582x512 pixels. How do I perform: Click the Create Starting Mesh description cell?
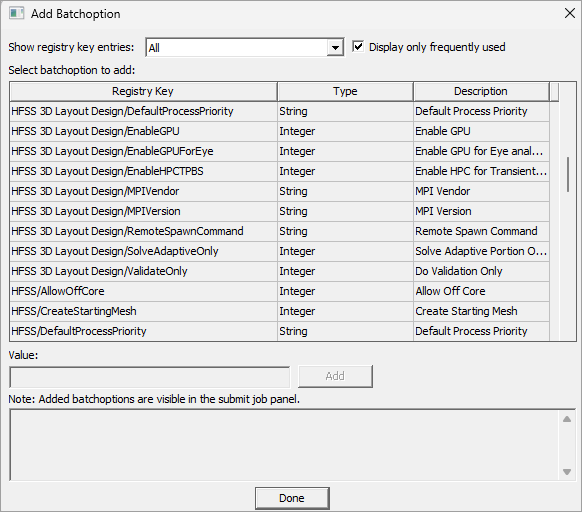pyautogui.click(x=481, y=312)
